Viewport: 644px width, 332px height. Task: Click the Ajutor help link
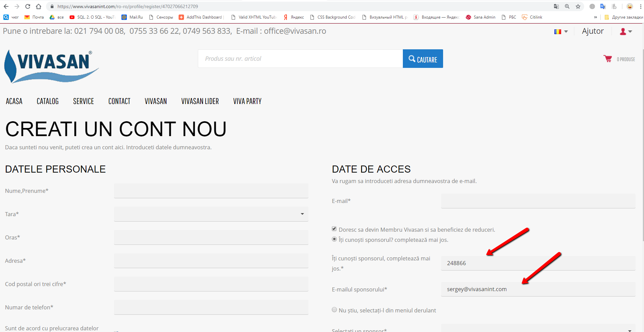593,31
